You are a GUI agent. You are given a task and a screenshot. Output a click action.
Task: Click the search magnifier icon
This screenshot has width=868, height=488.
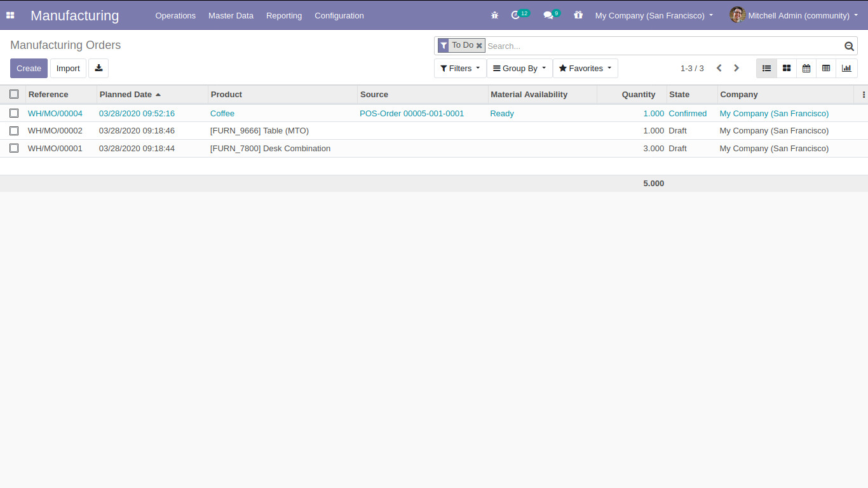click(849, 46)
